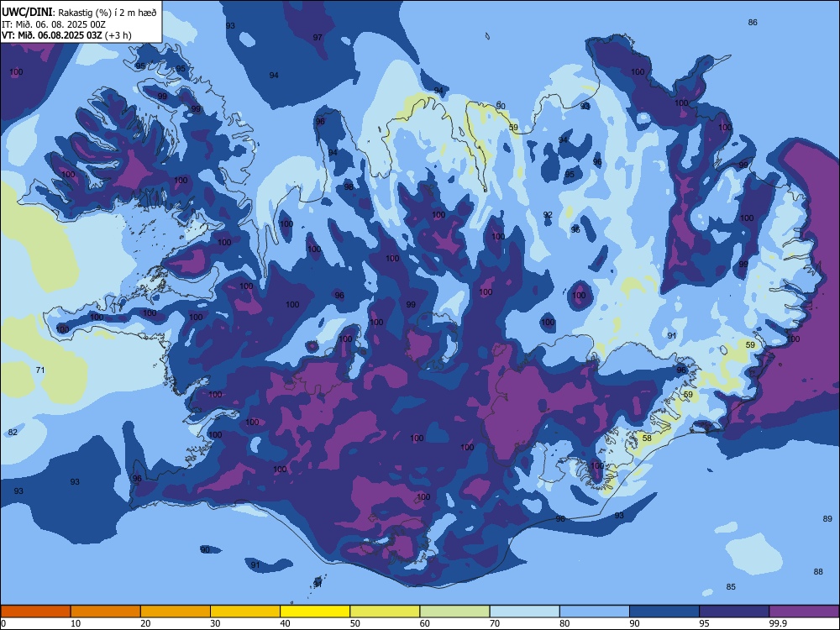The image size is (840, 630).
Task: Select the pale blue 70–80 legend swatch
Action: [525, 612]
